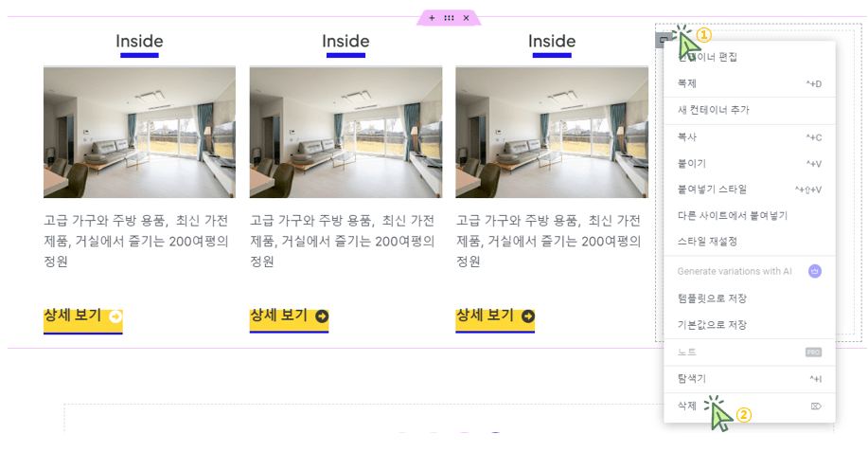Viewport: 868px width, 452px height.
Task: Choose 스타일 재설정 menu item
Action: point(750,242)
